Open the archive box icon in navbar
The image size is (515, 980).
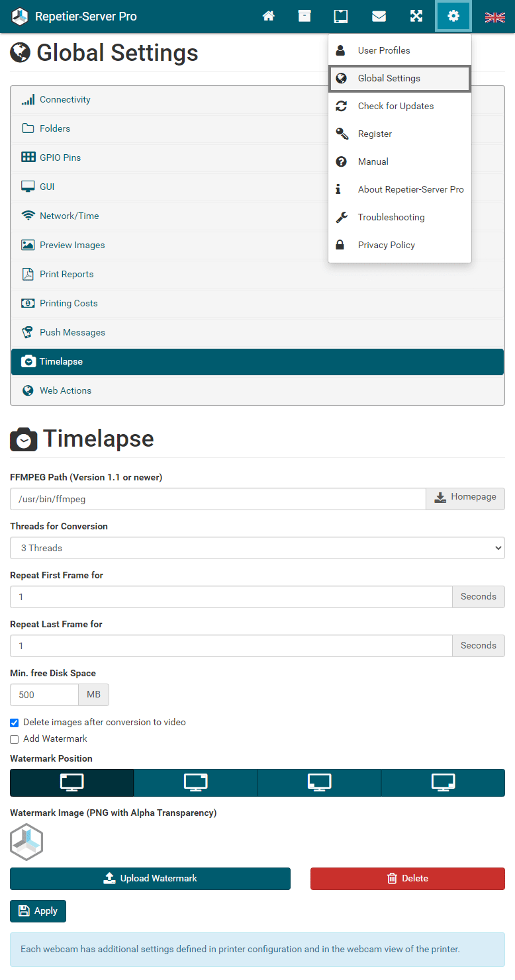(304, 17)
